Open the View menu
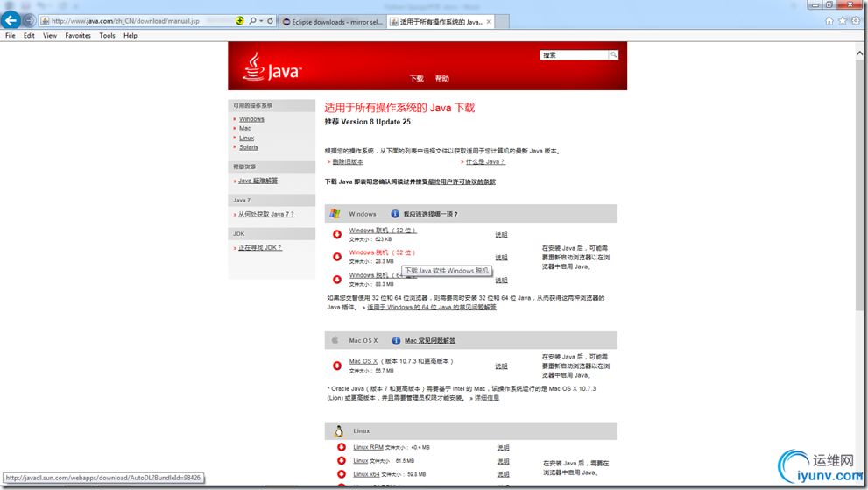Viewport: 868px width, 490px height. tap(50, 35)
